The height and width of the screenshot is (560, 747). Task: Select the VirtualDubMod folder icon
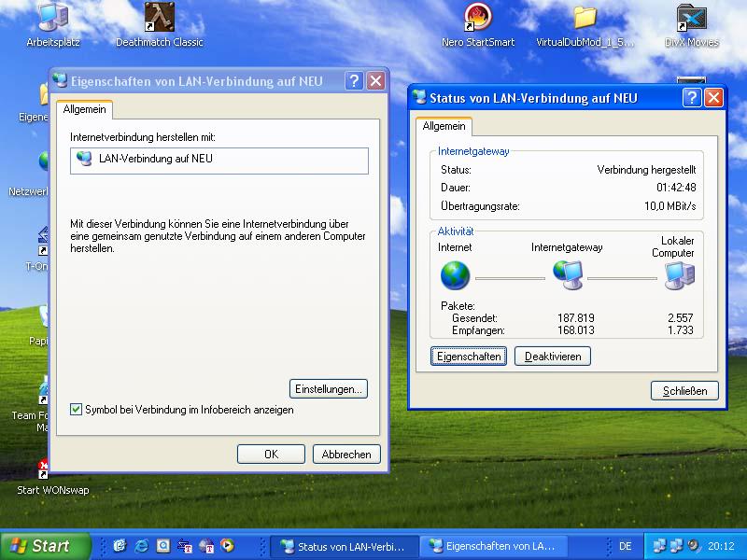[585, 18]
